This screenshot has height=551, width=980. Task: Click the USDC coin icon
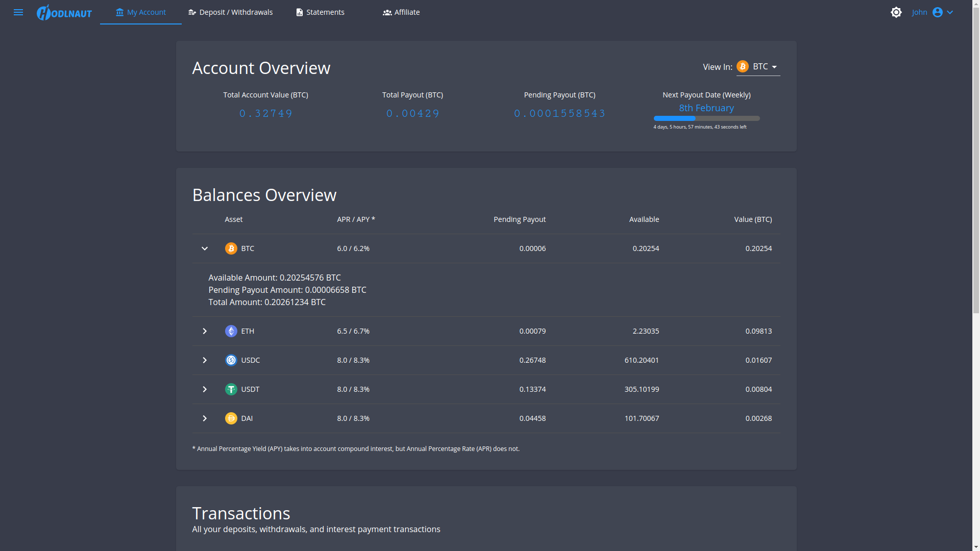click(x=231, y=360)
